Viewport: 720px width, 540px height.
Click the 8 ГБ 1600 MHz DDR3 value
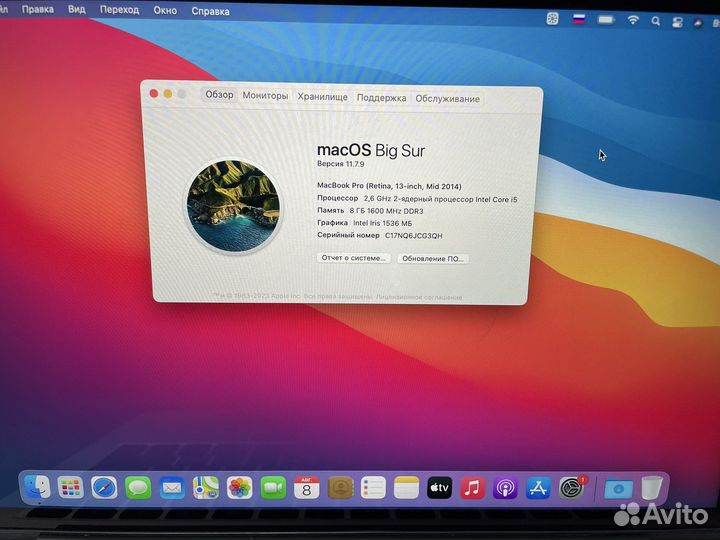386,211
